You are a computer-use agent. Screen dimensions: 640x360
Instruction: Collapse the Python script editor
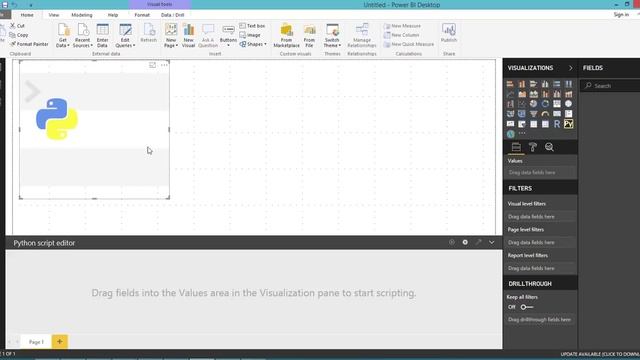point(492,242)
